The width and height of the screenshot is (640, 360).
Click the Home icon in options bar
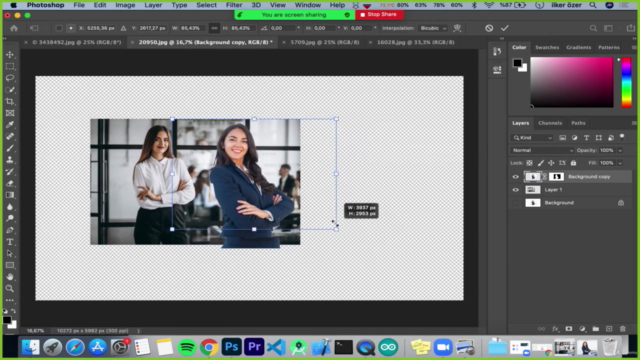point(14,28)
